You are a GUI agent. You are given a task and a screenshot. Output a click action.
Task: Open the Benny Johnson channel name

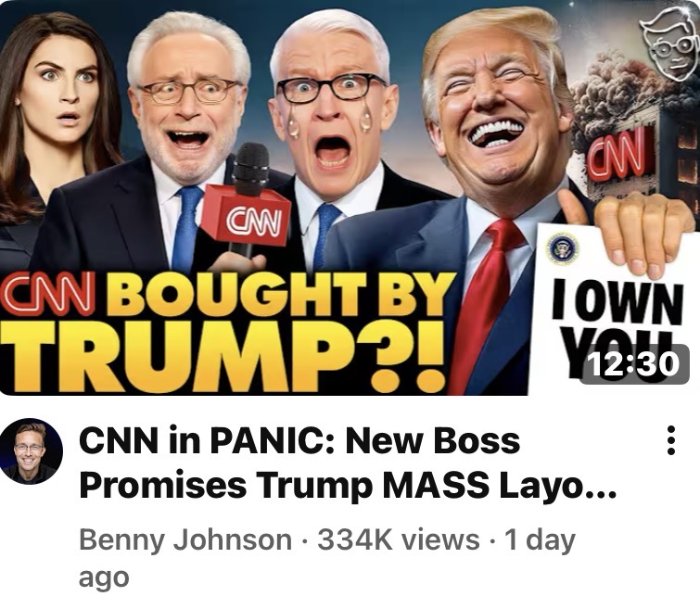click(185, 539)
